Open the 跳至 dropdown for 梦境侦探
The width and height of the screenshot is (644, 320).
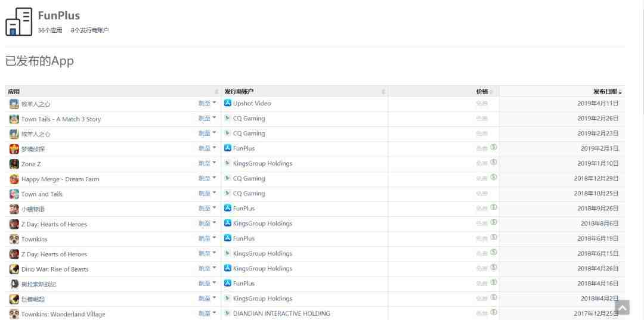(x=208, y=148)
